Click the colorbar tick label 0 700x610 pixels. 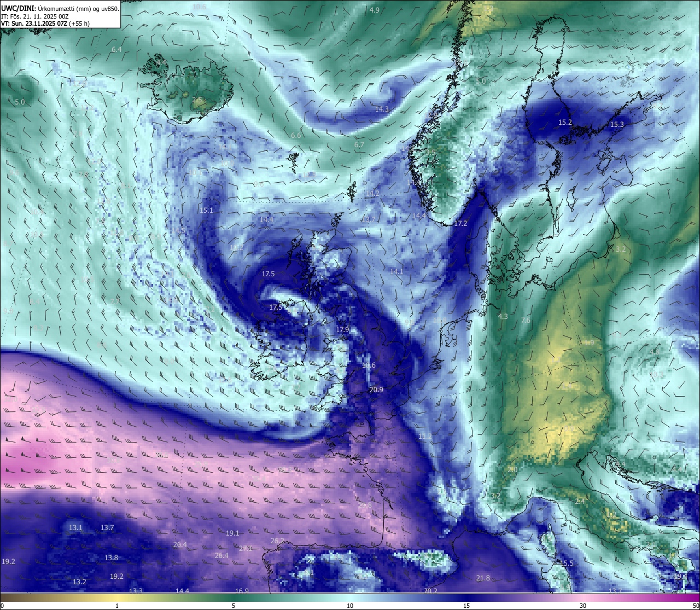click(x=2, y=605)
